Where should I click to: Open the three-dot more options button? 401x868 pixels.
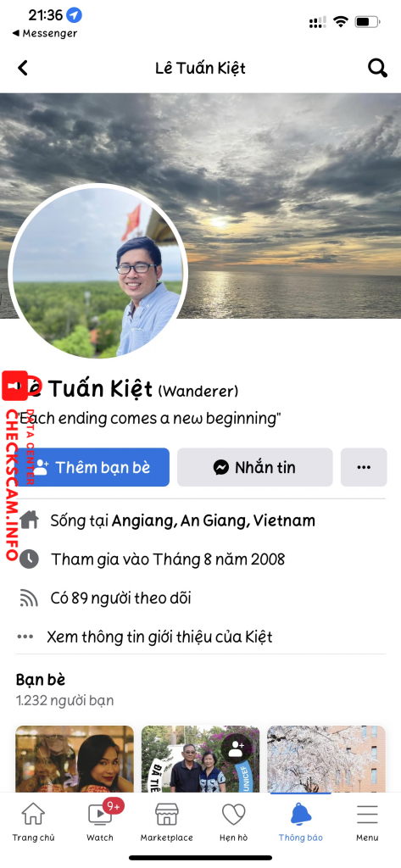click(x=364, y=467)
